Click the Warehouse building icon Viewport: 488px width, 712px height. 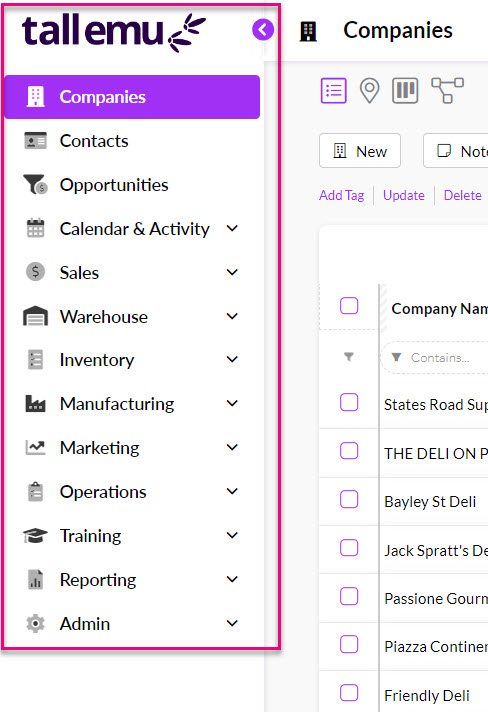(35, 316)
